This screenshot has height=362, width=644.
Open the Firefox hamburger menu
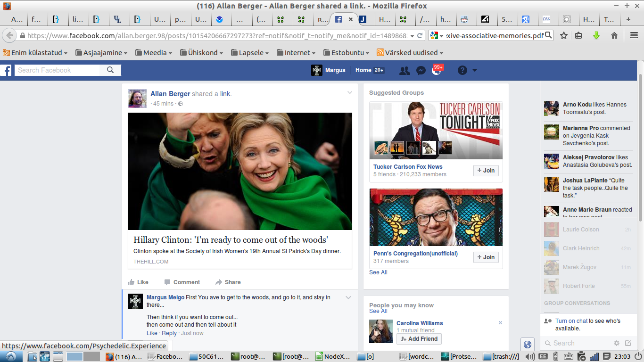(x=634, y=35)
